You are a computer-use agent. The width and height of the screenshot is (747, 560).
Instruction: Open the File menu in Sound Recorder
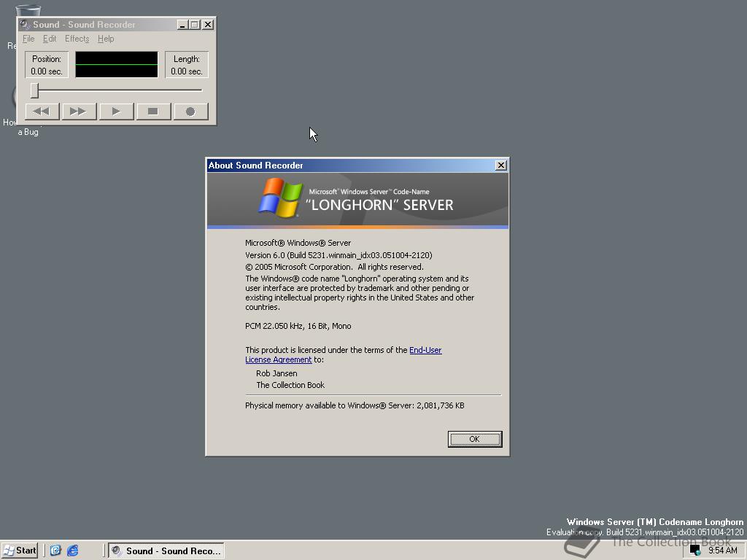[x=28, y=39]
